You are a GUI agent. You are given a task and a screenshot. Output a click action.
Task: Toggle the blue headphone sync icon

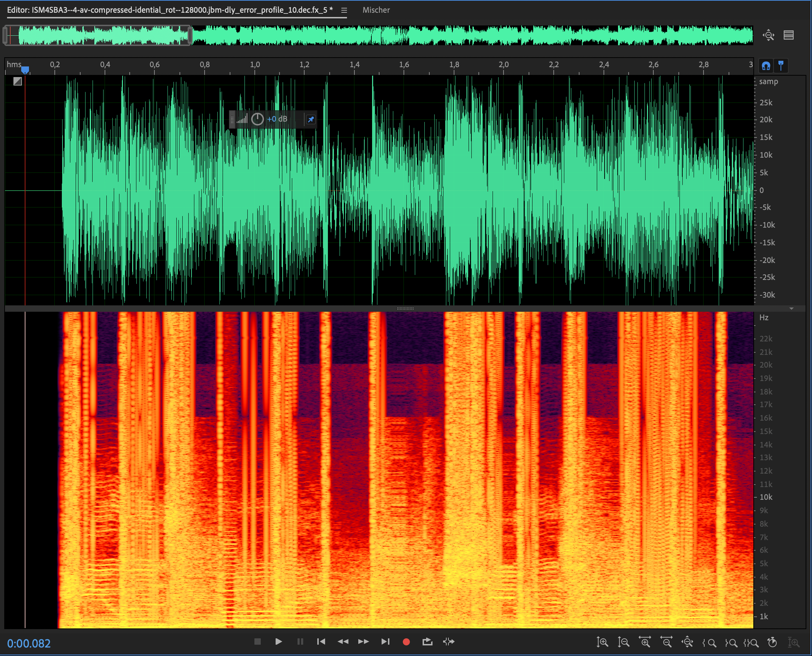[x=766, y=66]
